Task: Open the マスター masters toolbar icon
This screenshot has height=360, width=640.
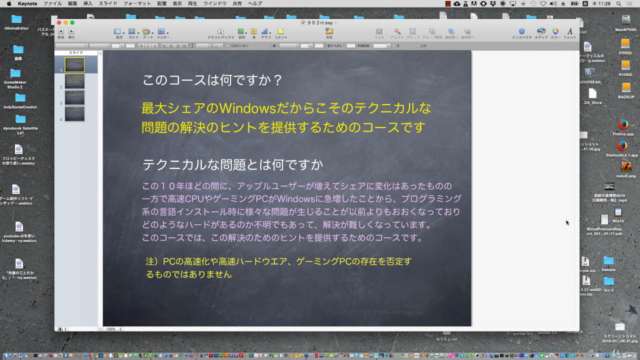Action: (x=162, y=32)
